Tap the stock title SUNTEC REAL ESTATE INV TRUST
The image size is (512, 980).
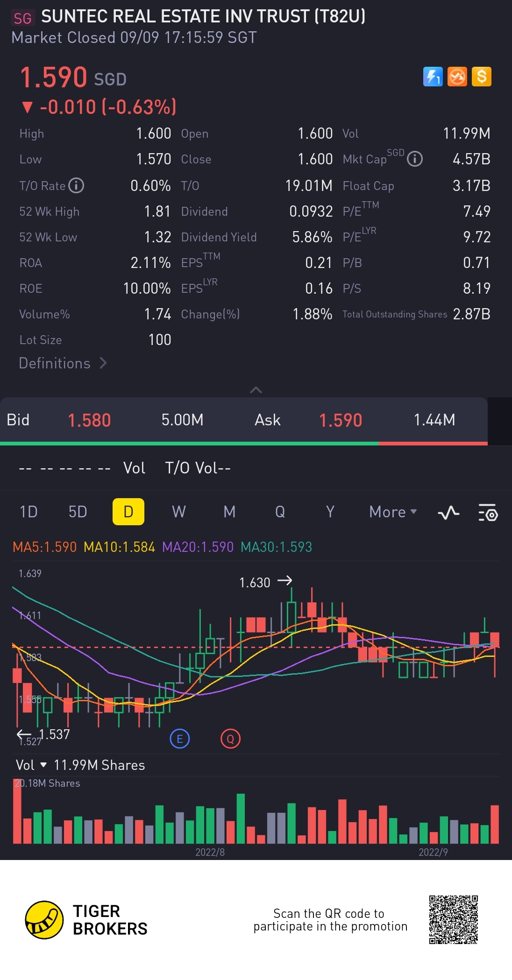tap(203, 17)
